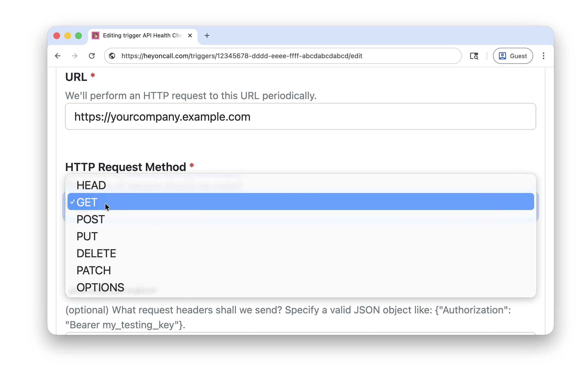Viewport: 588px width, 368px height.
Task: Open a new tab with the plus icon
Action: [207, 35]
